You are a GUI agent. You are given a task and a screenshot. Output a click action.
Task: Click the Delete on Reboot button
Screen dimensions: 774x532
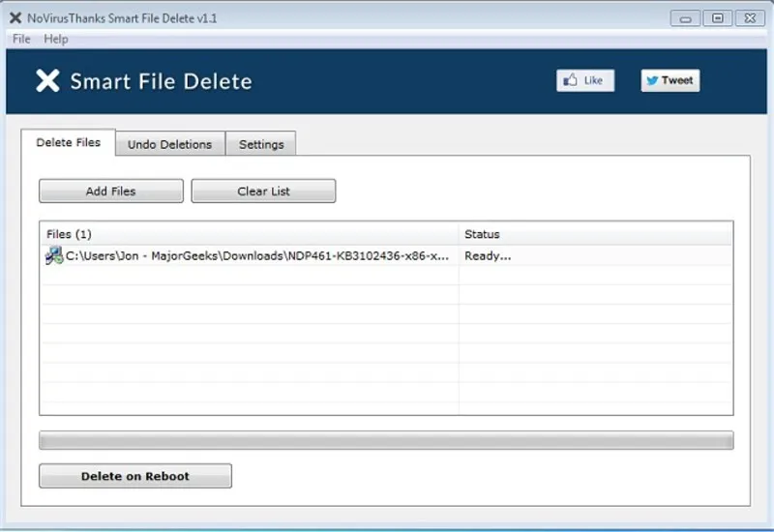(135, 476)
